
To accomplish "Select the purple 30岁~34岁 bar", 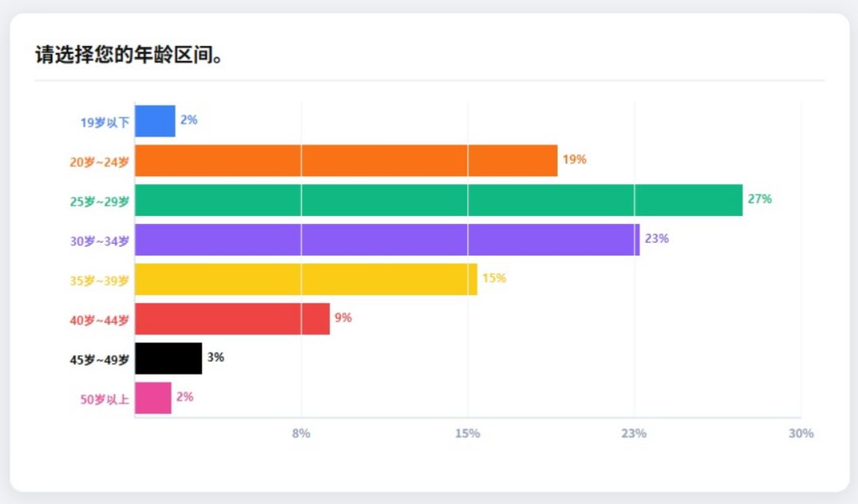I will click(x=387, y=240).
